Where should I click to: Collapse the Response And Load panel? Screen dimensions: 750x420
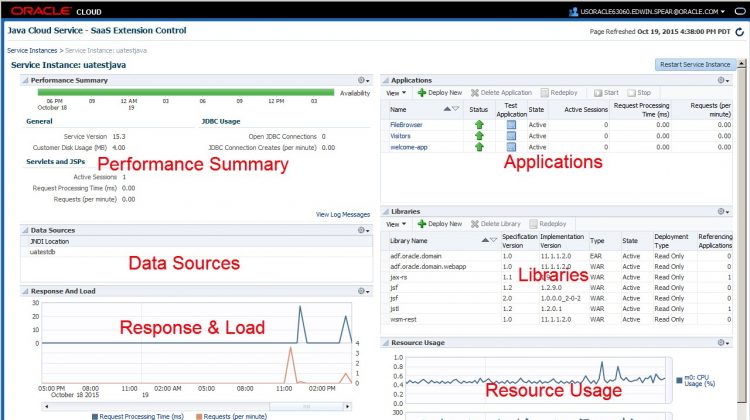click(25, 291)
